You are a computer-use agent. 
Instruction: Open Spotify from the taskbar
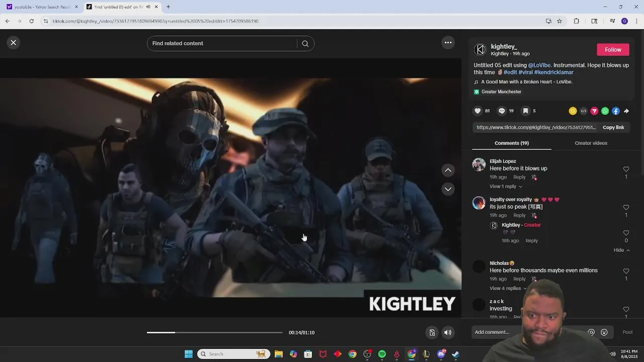(382, 354)
